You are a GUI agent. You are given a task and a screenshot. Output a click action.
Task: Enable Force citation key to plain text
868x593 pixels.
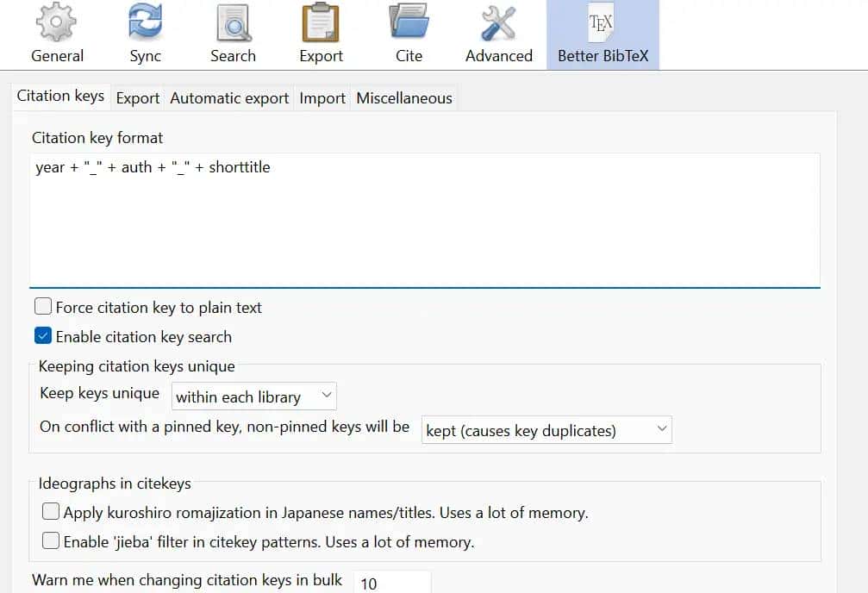(x=43, y=307)
